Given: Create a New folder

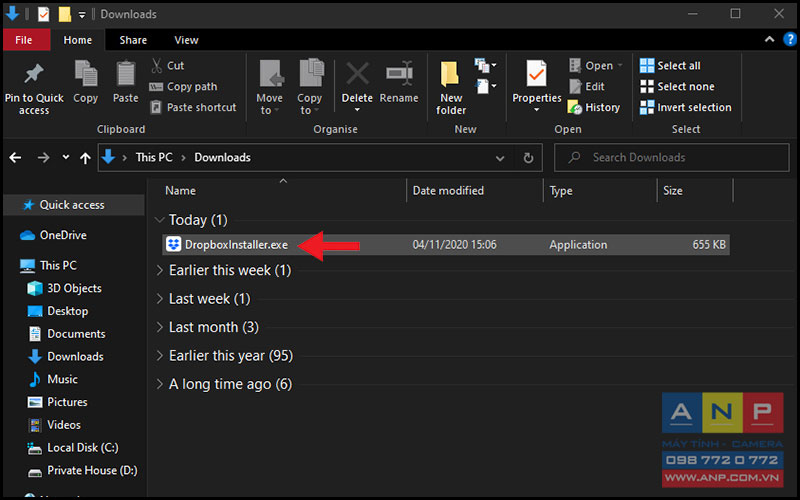Looking at the screenshot, I should coord(451,87).
